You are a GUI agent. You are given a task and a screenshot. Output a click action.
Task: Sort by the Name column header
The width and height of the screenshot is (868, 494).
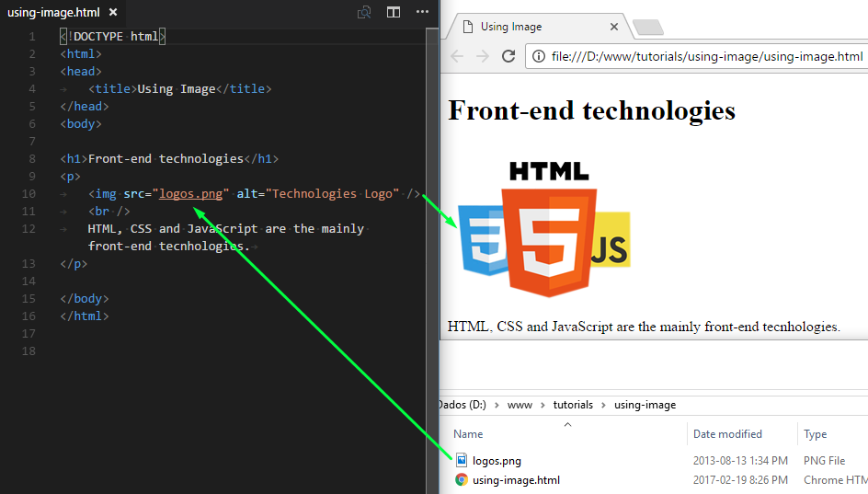[468, 434]
